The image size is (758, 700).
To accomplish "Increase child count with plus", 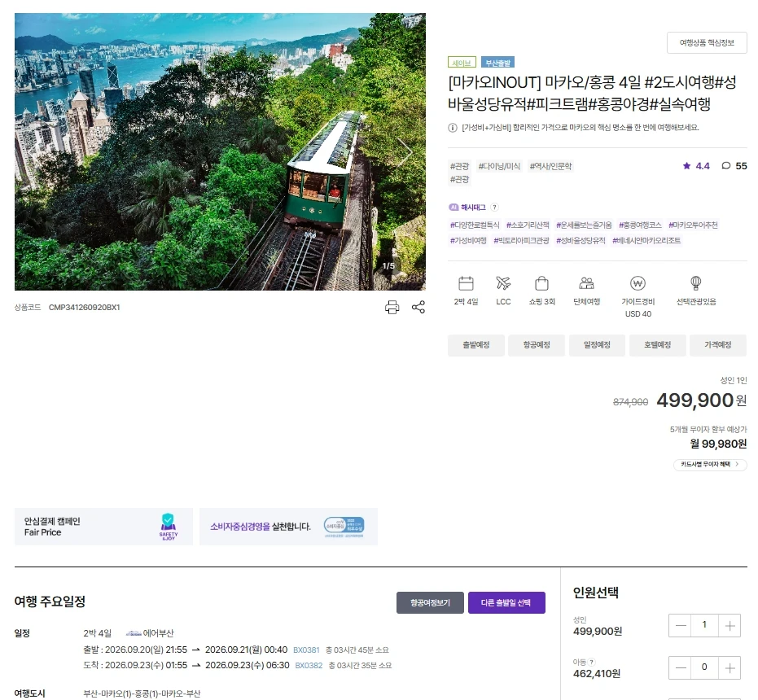I will pyautogui.click(x=730, y=667).
